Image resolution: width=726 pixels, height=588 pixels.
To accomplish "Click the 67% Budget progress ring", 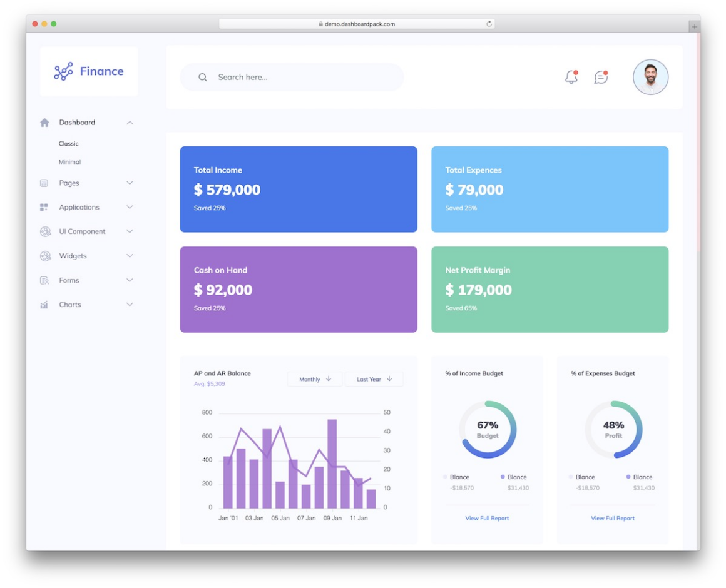I will point(487,430).
